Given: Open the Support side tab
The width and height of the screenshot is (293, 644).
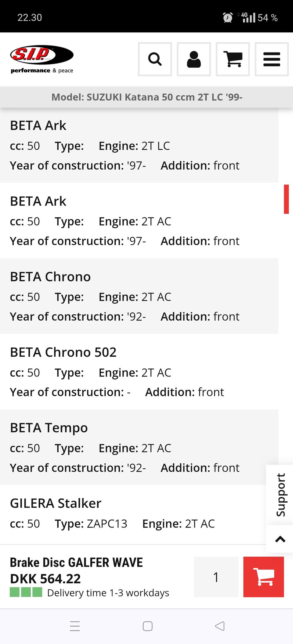Looking at the screenshot, I should coord(280,495).
